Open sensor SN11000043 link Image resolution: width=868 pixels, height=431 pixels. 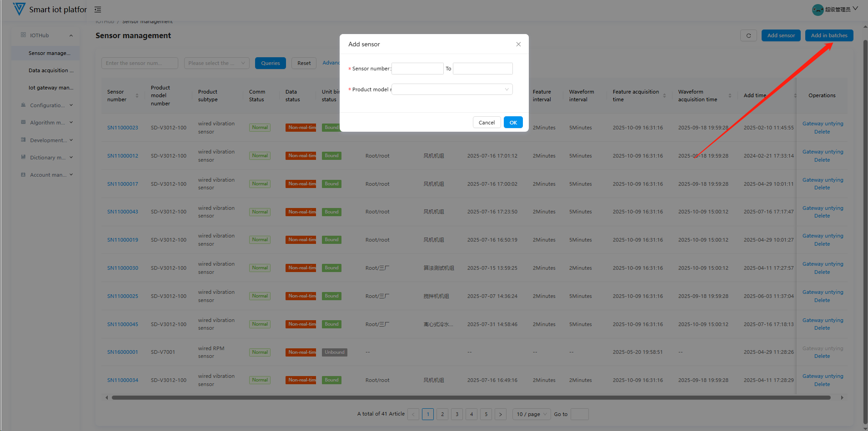pyautogui.click(x=123, y=212)
